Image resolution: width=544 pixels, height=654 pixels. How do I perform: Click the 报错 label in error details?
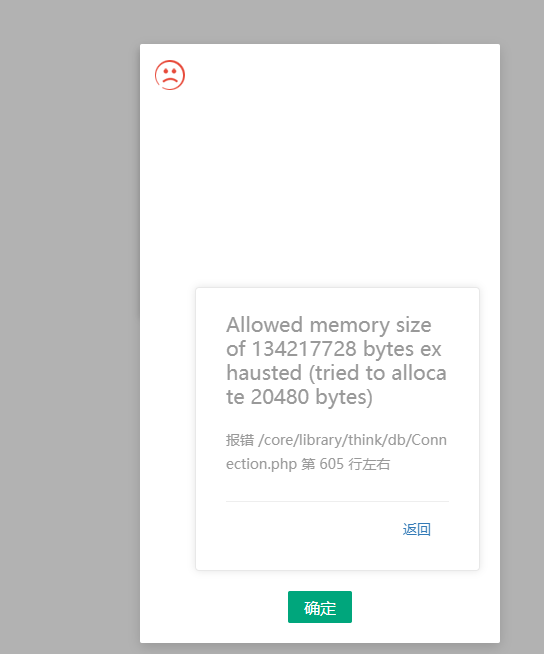tap(240, 440)
